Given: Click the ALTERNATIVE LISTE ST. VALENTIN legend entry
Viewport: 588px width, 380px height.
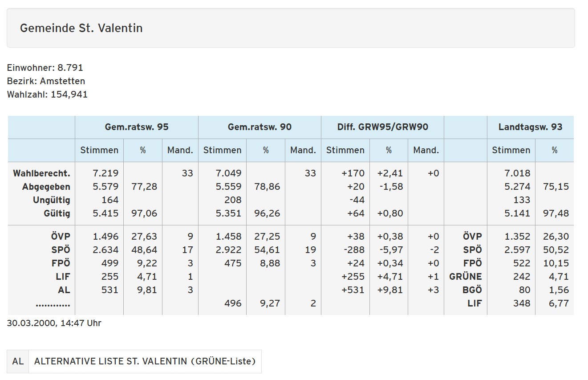Looking at the screenshot, I should coord(145,361).
